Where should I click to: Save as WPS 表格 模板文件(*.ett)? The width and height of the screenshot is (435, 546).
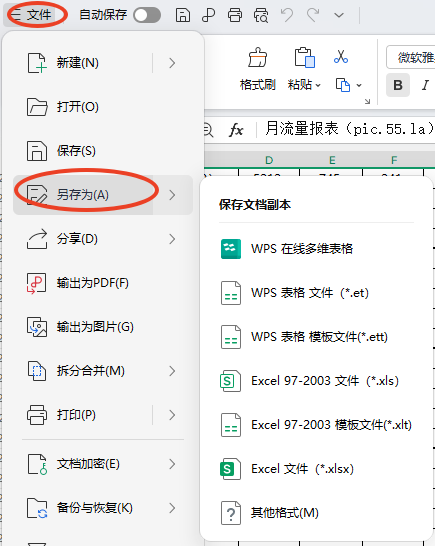coord(316,337)
